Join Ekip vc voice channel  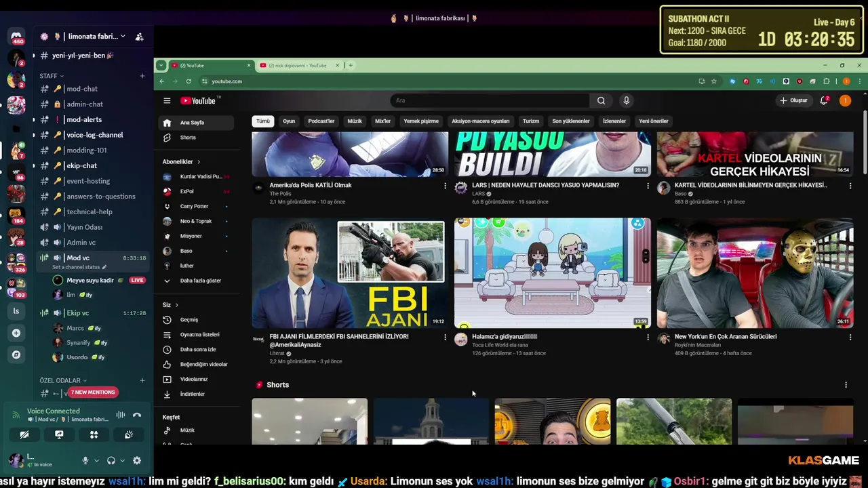click(x=92, y=313)
